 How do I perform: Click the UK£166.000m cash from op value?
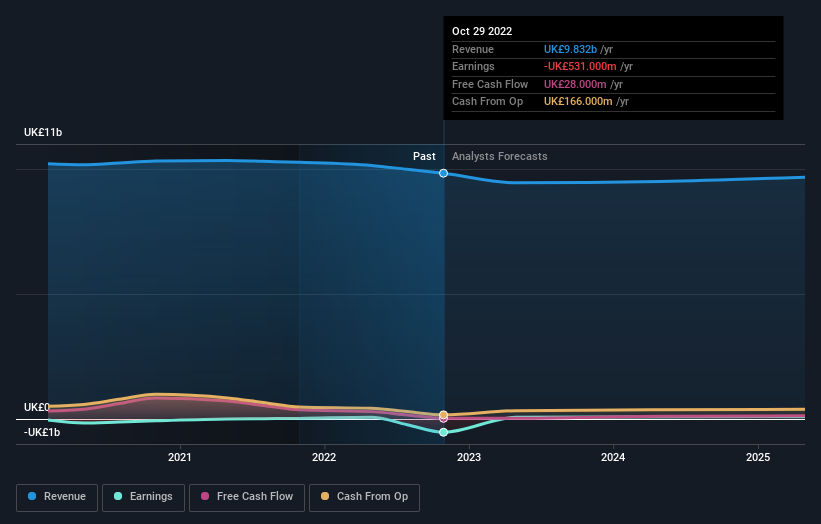[578, 102]
